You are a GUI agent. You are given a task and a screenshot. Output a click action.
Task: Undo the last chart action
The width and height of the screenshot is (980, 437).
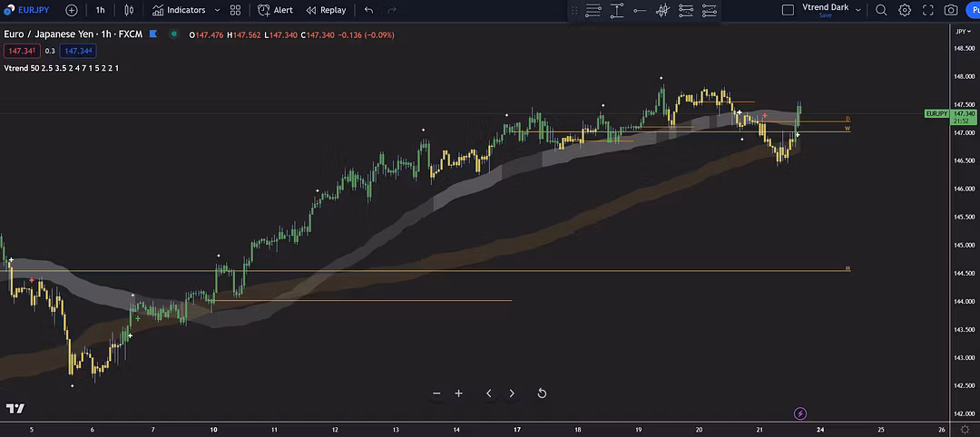[x=368, y=10]
